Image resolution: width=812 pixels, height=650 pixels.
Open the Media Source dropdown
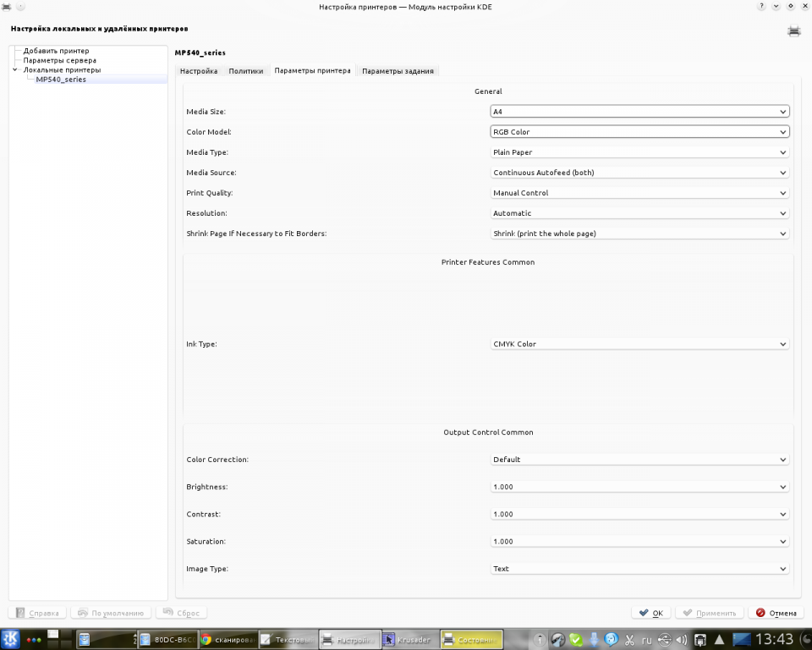[x=639, y=173]
